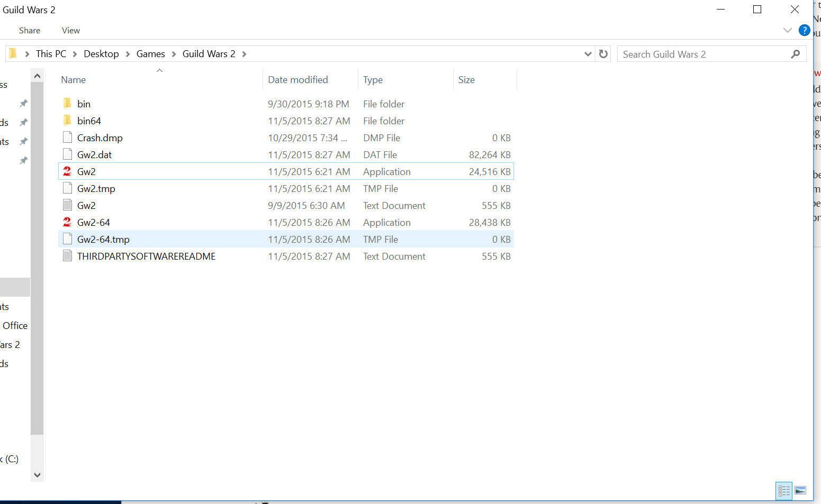
Task: Expand the ribbon with the chevron
Action: point(787,31)
